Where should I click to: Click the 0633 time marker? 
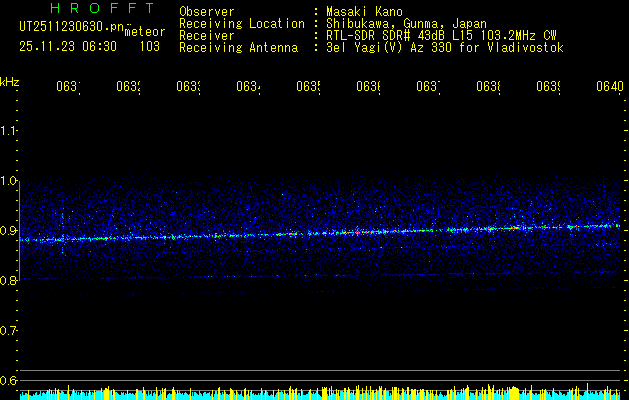(189, 87)
